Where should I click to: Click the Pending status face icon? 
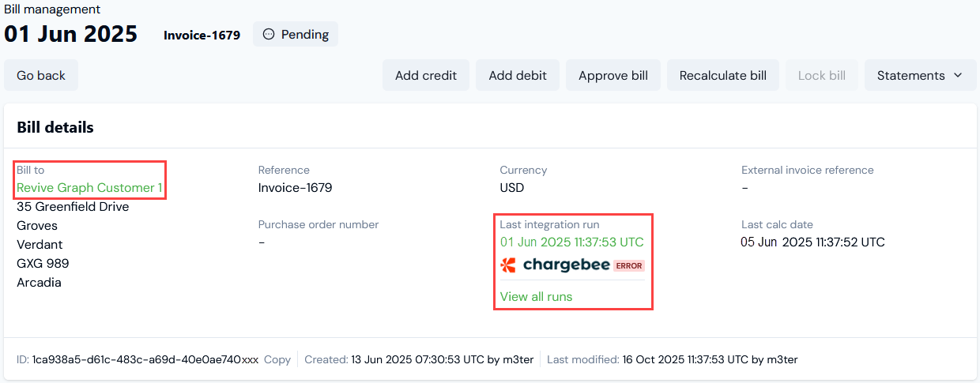269,35
